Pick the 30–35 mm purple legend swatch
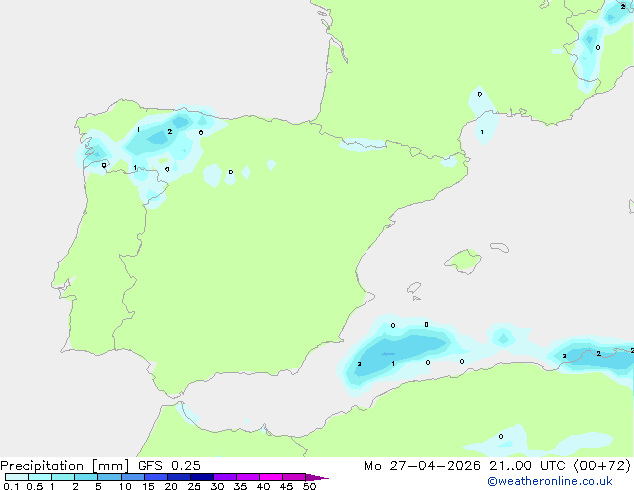Image resolution: width=634 pixels, height=490 pixels. [x=225, y=477]
